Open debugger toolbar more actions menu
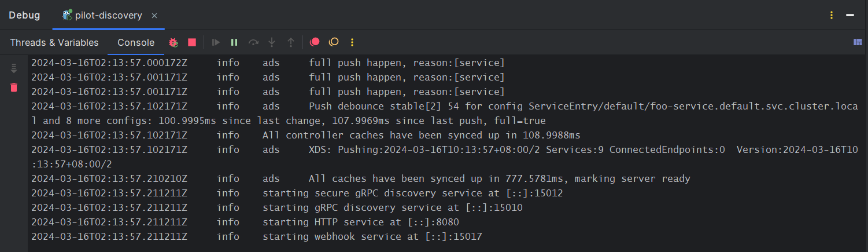 click(x=352, y=42)
